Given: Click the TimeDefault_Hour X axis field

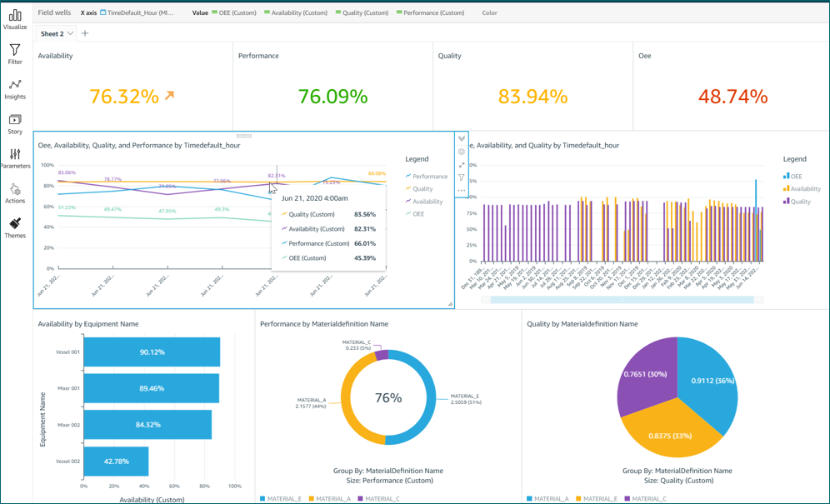Looking at the screenshot, I should (x=137, y=12).
